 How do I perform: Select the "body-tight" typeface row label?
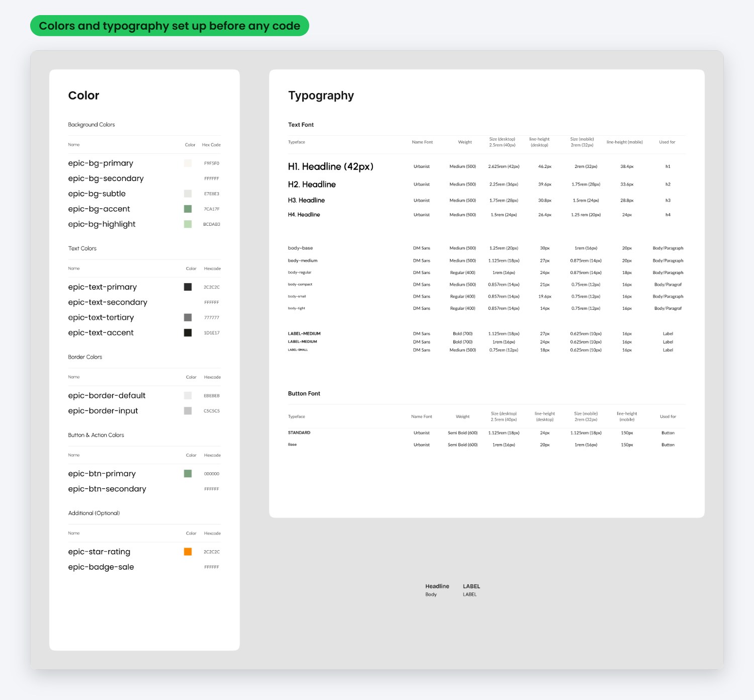pyautogui.click(x=296, y=308)
